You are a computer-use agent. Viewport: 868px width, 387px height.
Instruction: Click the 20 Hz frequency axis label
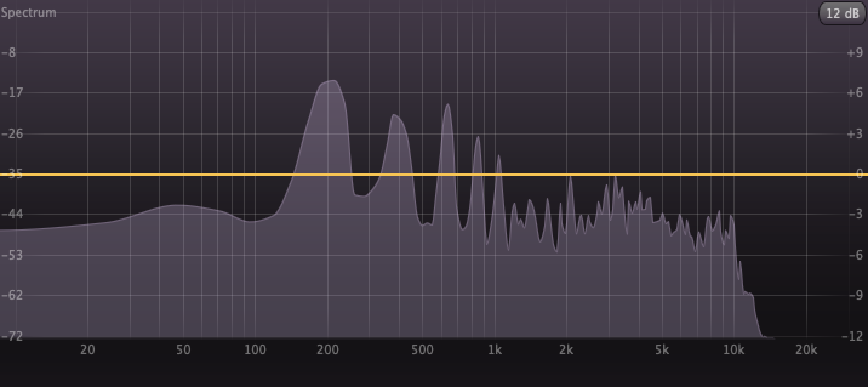[x=87, y=350]
